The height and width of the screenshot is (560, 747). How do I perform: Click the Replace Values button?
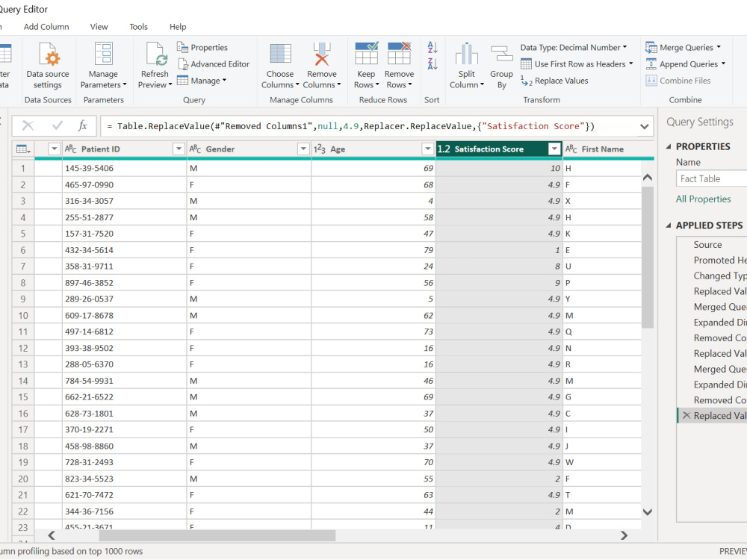tap(554, 81)
